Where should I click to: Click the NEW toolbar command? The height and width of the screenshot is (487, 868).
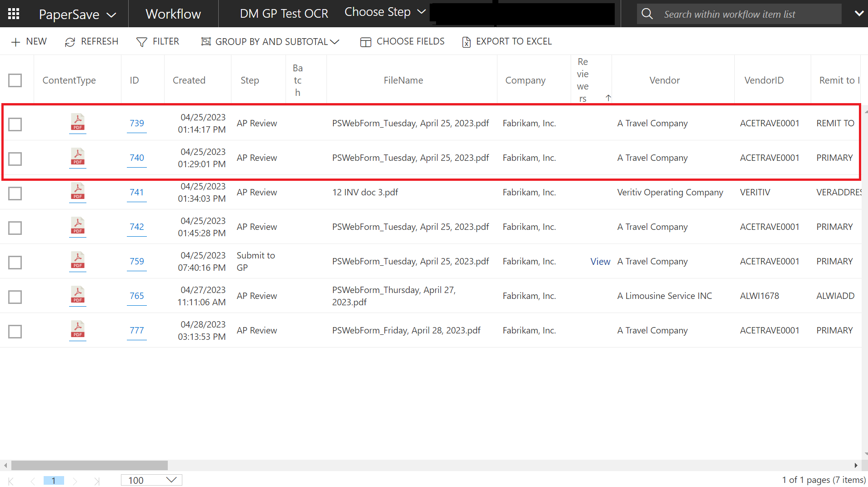pos(29,42)
